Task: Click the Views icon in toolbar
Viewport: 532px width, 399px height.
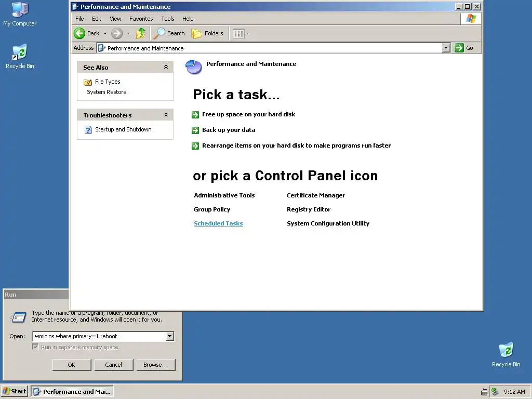Action: pyautogui.click(x=238, y=34)
